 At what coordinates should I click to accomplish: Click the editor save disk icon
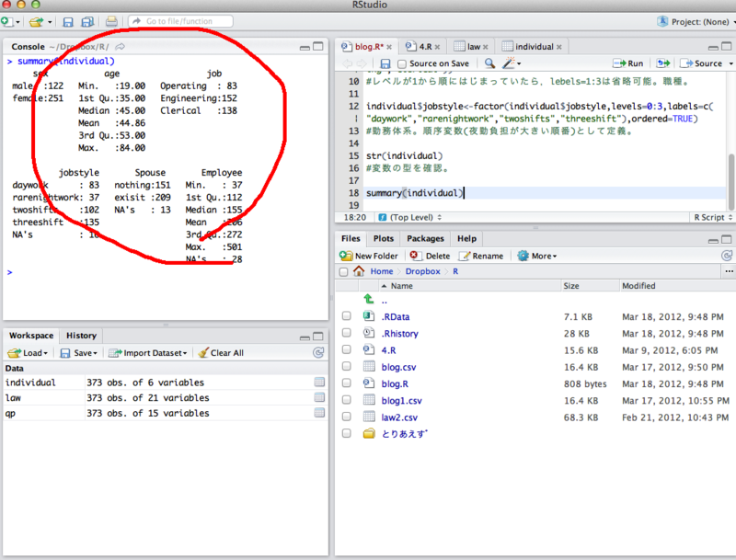click(x=385, y=63)
